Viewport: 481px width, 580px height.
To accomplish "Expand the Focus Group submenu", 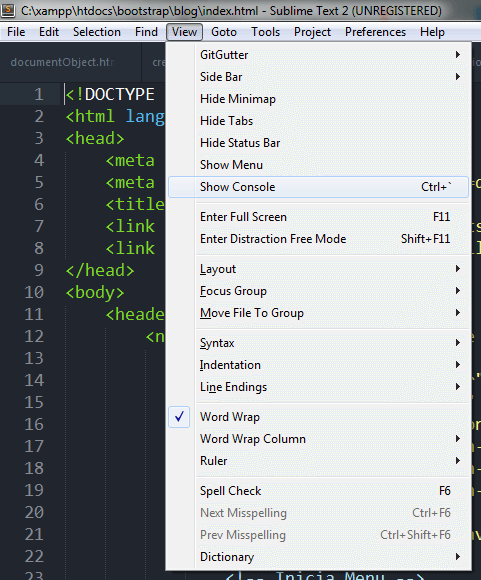I will 319,291.
